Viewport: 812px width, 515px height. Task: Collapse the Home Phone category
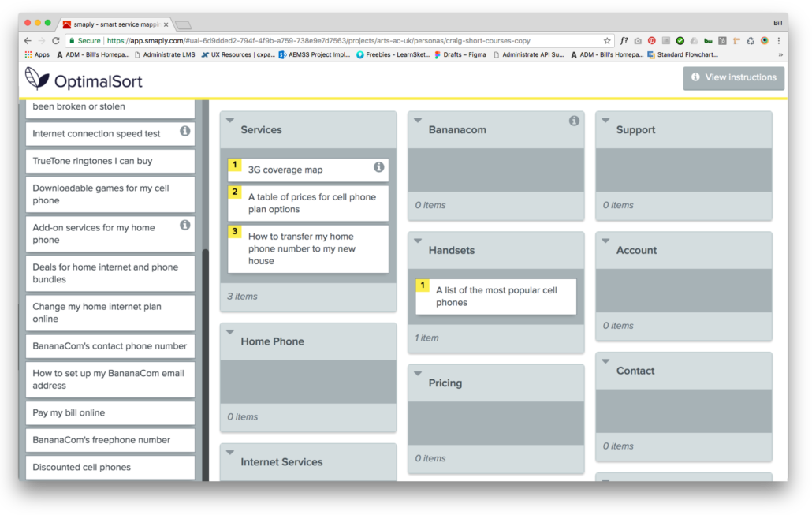click(x=230, y=332)
